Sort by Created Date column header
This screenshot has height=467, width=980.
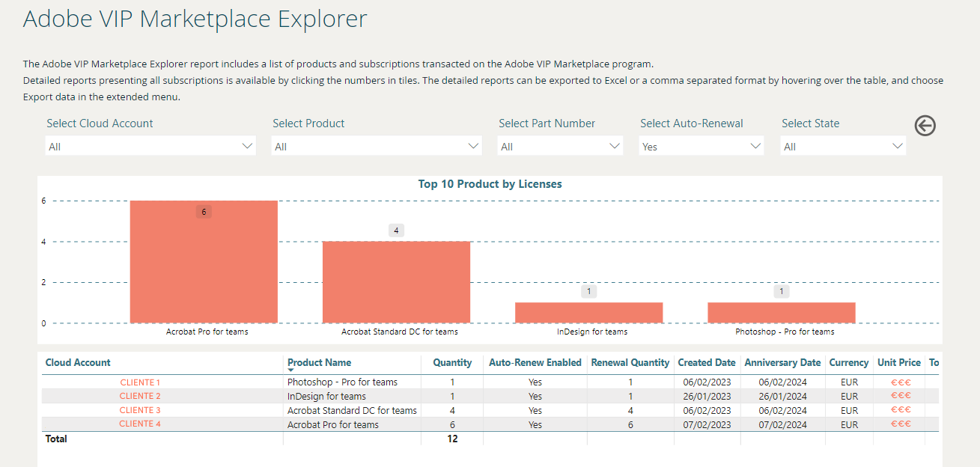click(707, 362)
